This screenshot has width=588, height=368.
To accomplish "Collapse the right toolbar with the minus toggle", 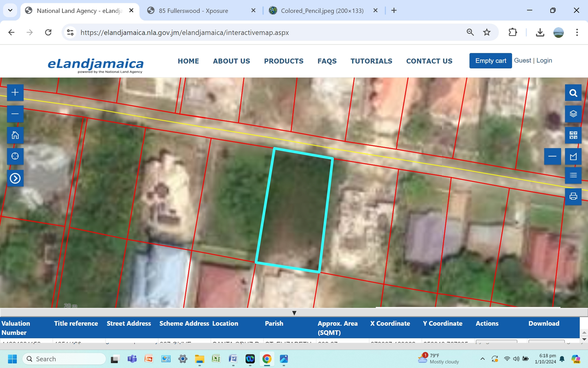I will [x=552, y=156].
